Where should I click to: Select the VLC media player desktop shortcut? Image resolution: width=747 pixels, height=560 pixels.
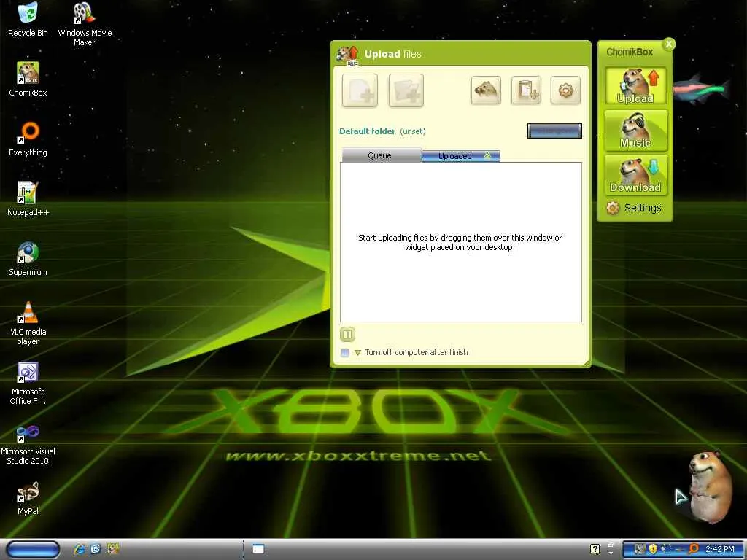pos(28,323)
